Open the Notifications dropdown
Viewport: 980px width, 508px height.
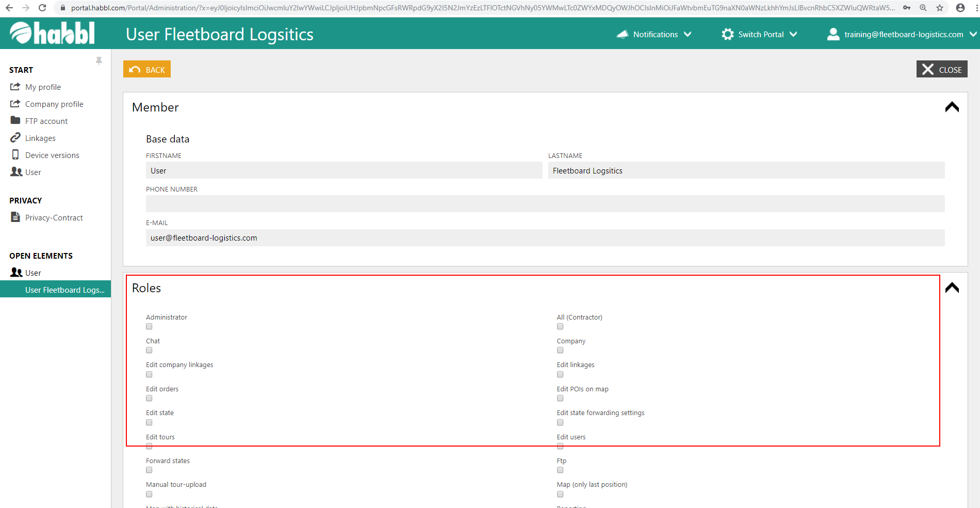[x=654, y=35]
